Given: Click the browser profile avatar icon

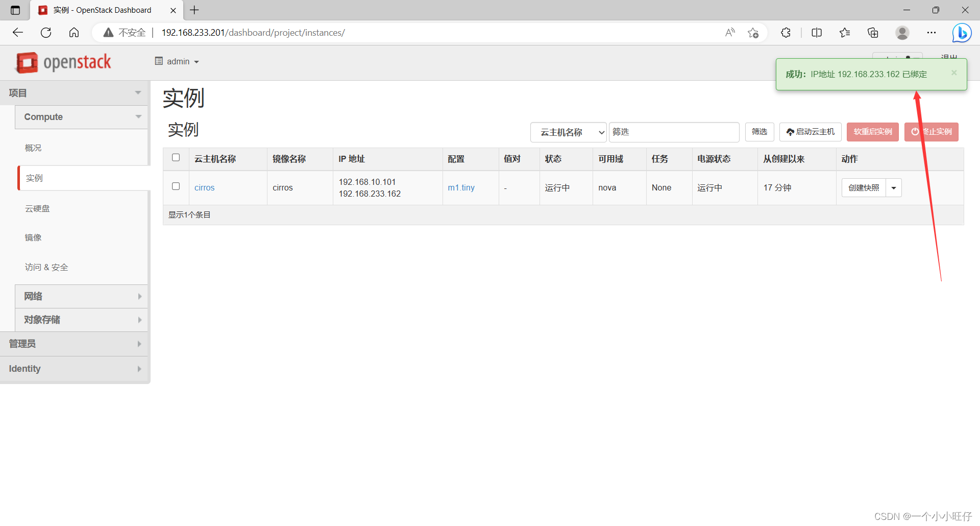Looking at the screenshot, I should pos(902,33).
